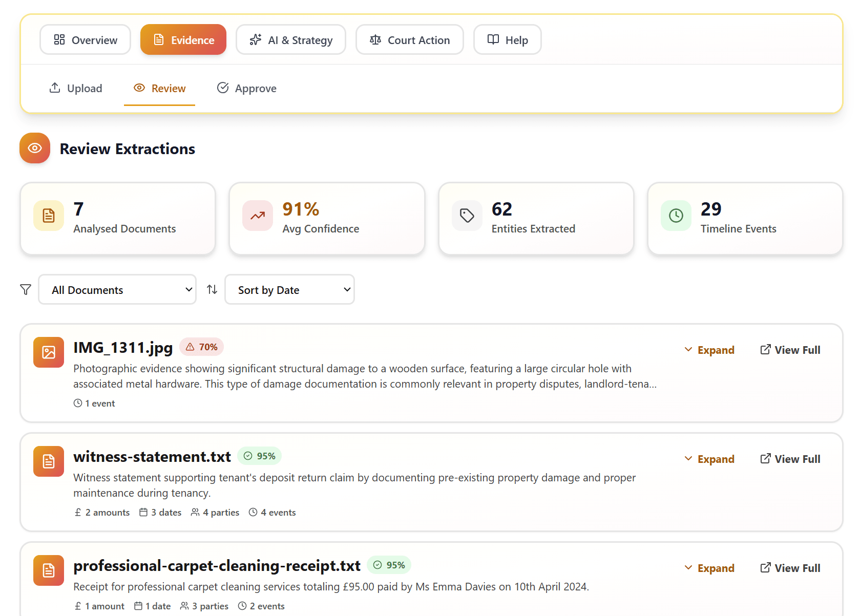The height and width of the screenshot is (616, 860).
Task: Click the 91% Avg Confidence card
Action: [x=327, y=219]
